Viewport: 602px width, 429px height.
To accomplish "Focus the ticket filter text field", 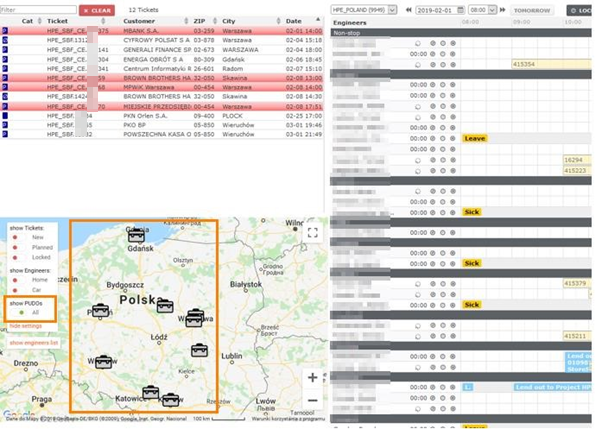I will [x=38, y=10].
